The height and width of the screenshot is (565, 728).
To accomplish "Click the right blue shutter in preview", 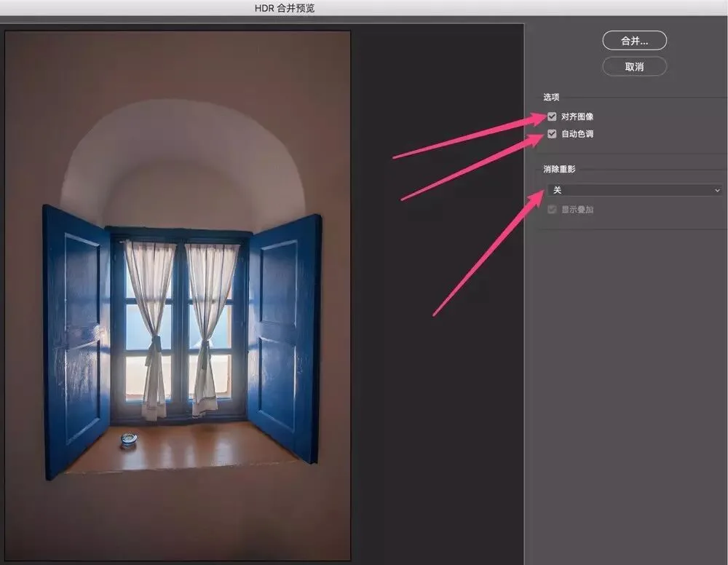I will [284, 338].
